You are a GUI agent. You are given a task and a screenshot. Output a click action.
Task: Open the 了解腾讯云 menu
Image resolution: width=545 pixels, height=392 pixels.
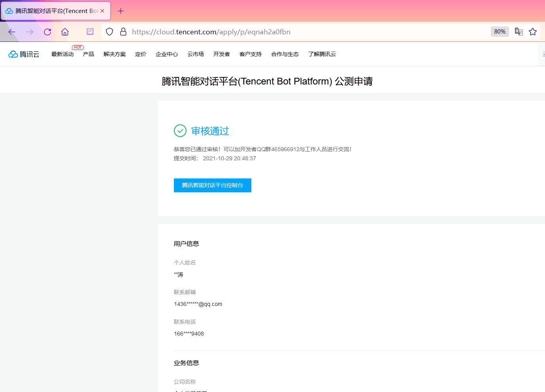tap(322, 54)
